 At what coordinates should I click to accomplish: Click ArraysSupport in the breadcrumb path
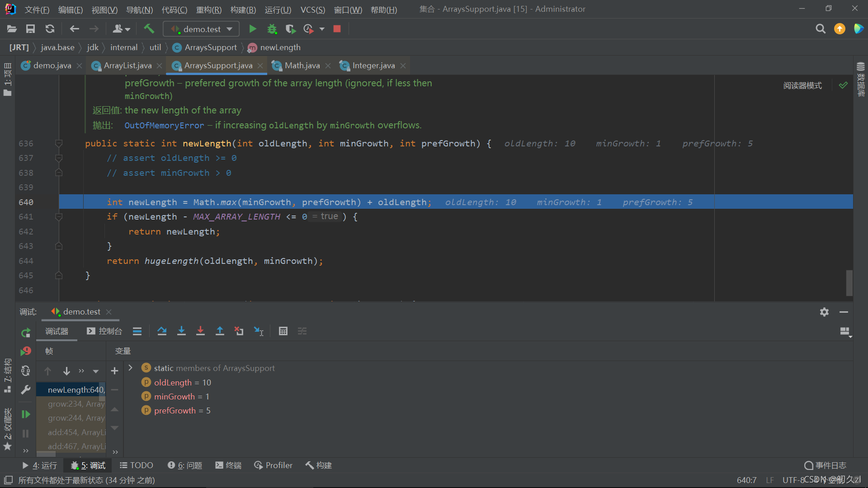click(x=210, y=47)
